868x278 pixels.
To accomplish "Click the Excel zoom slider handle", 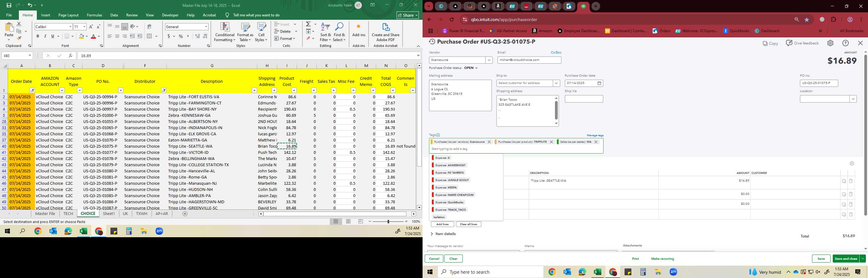I will click(388, 221).
